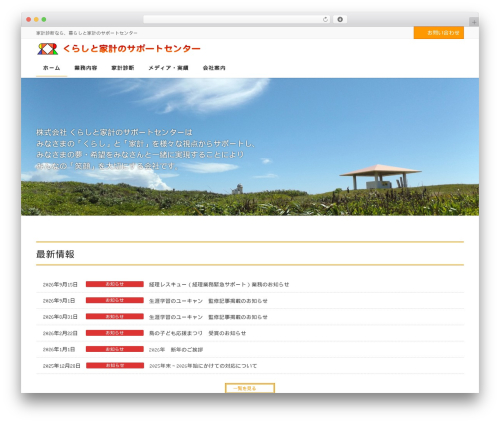Open 経理レスキュー業務のお知らせ news link

point(219,285)
